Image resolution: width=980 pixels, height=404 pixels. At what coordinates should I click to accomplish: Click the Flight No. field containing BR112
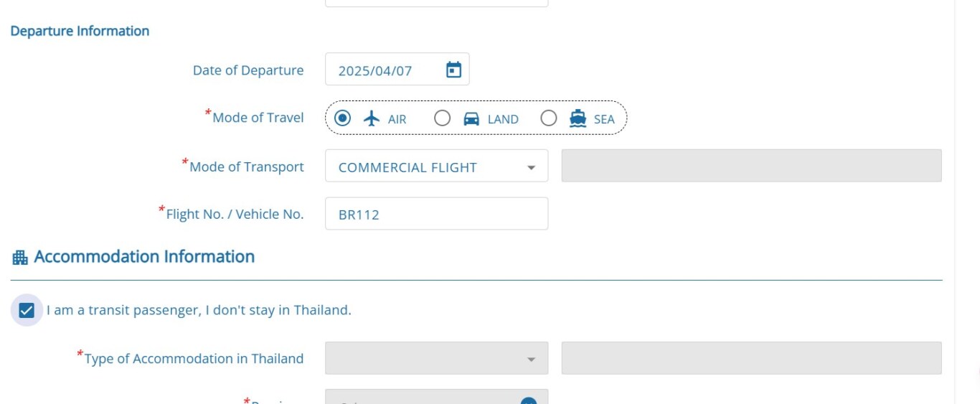436,214
